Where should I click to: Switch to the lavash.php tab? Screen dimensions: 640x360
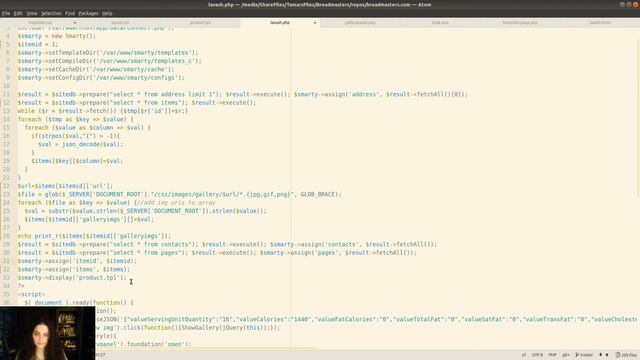(280, 23)
